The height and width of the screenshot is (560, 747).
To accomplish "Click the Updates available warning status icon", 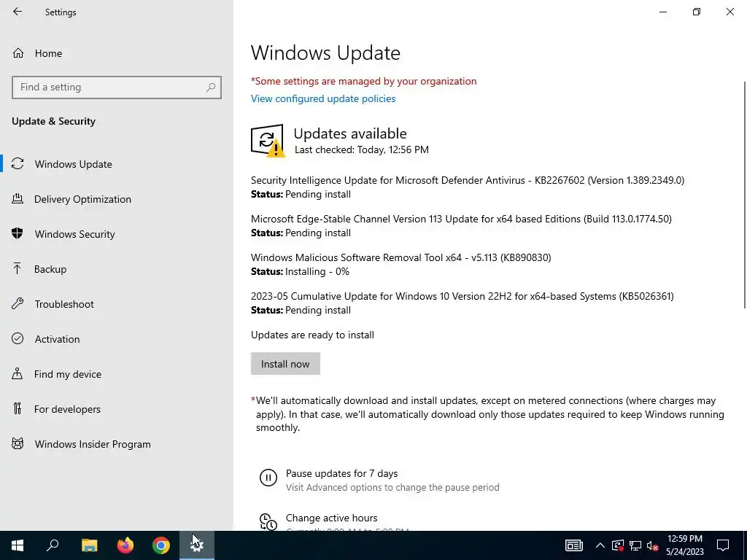I will click(268, 141).
